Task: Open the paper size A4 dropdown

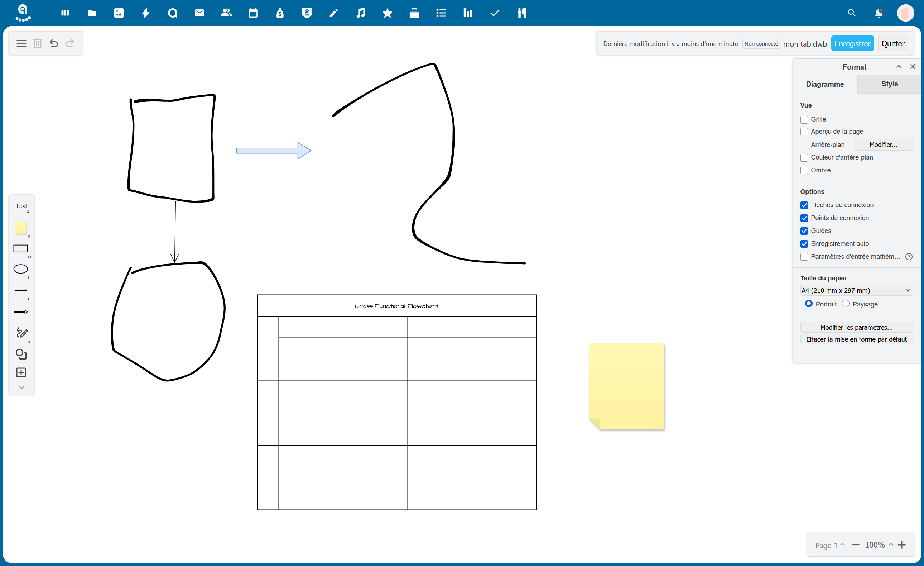Action: pyautogui.click(x=856, y=290)
